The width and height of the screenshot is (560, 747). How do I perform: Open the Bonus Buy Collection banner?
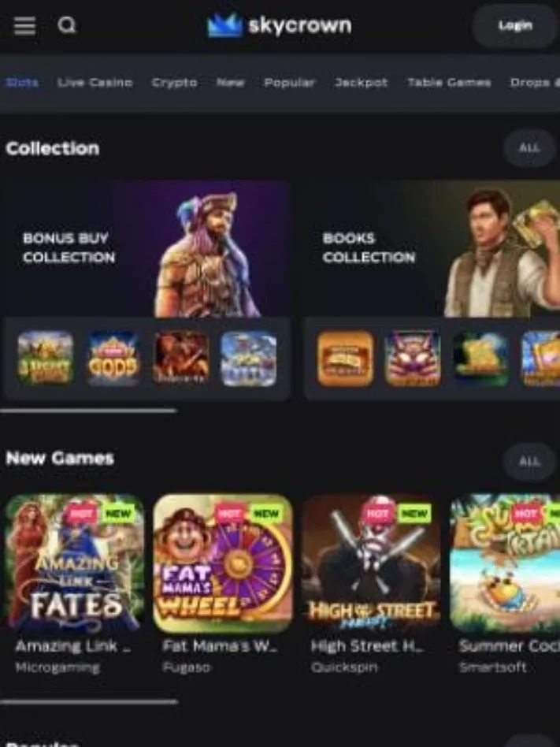pyautogui.click(x=147, y=249)
